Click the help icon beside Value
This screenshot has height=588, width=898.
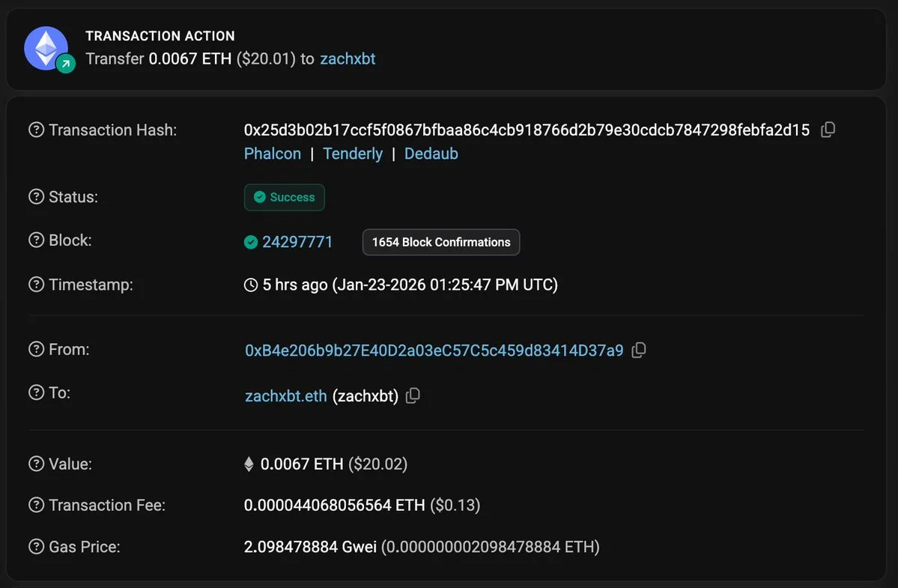36,464
